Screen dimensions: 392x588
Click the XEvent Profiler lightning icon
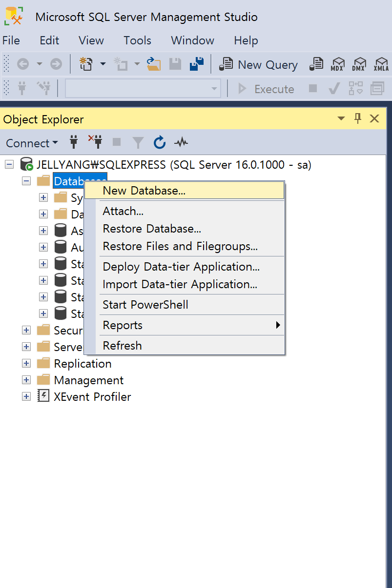pyautogui.click(x=44, y=396)
